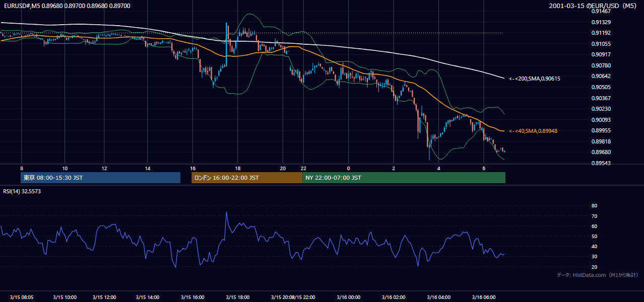Click hour label 10 under price chart
This screenshot has width=644, height=302.
click(x=65, y=168)
